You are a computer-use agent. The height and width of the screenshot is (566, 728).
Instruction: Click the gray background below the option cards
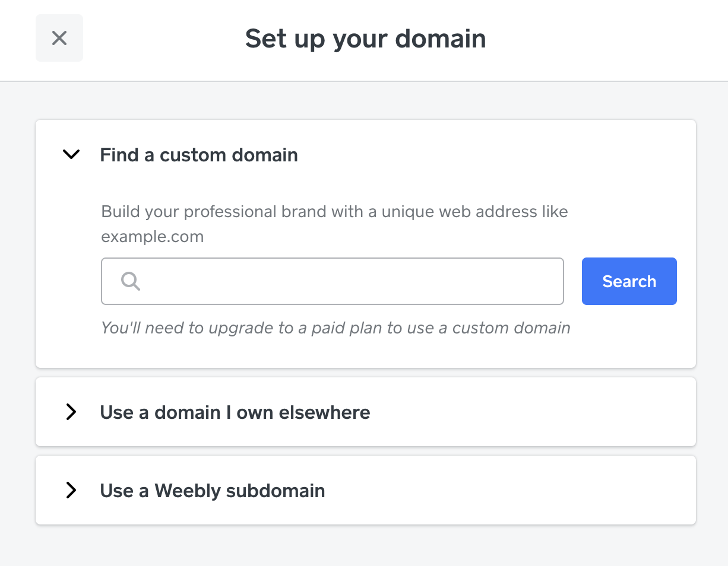coord(365,546)
